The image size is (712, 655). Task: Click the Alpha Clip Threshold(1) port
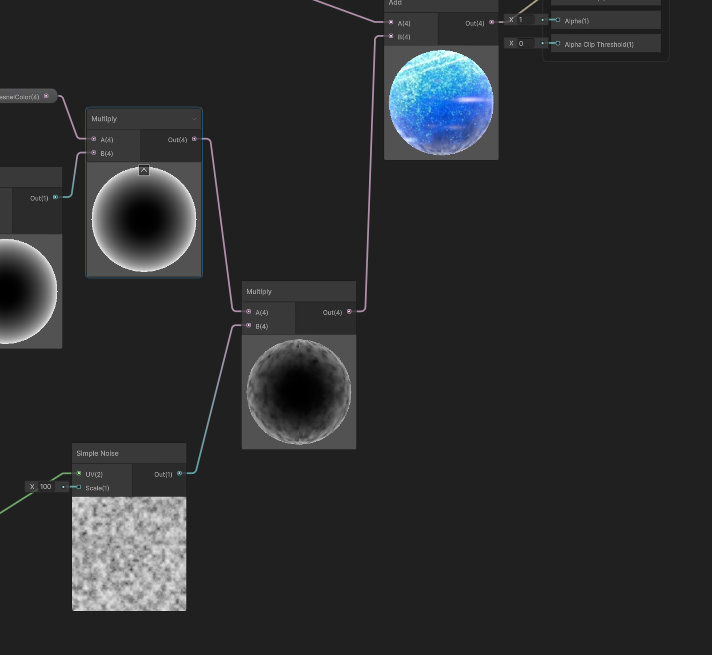[x=558, y=44]
